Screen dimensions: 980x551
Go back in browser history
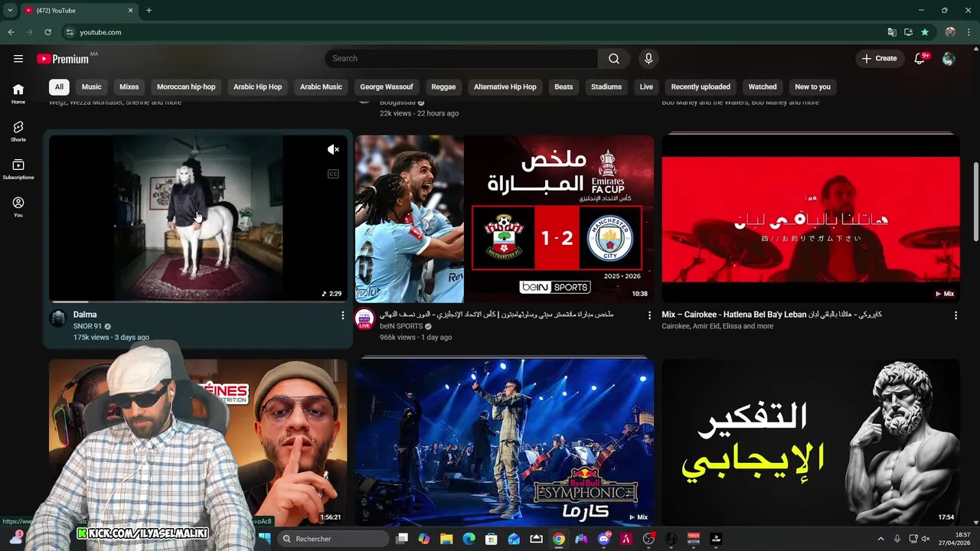[11, 32]
